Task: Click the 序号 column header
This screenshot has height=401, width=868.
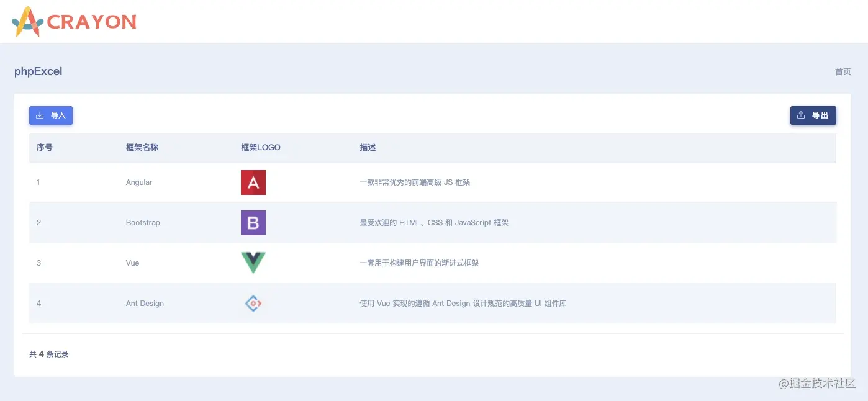Action: 45,148
